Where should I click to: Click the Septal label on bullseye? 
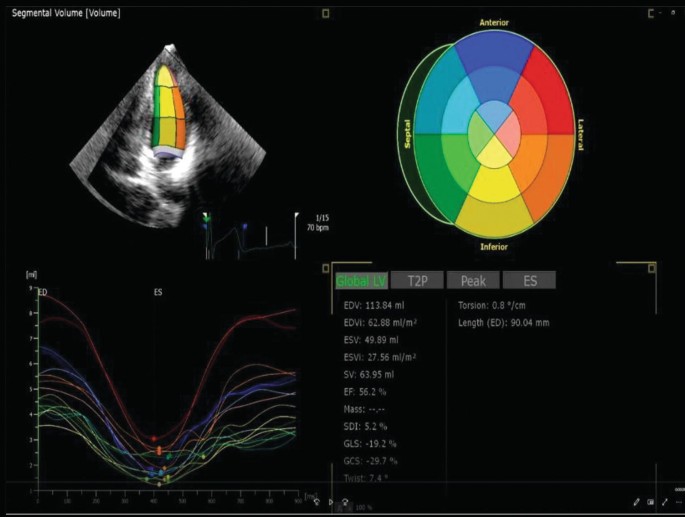407,135
